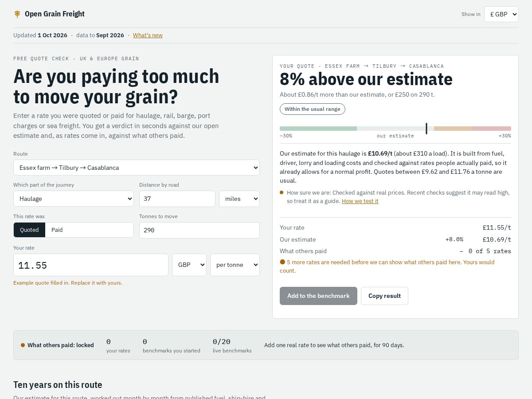Image resolution: width=532 pixels, height=399 pixels.
Task: Click the Open Grain Freight title
Action: coord(55,14)
